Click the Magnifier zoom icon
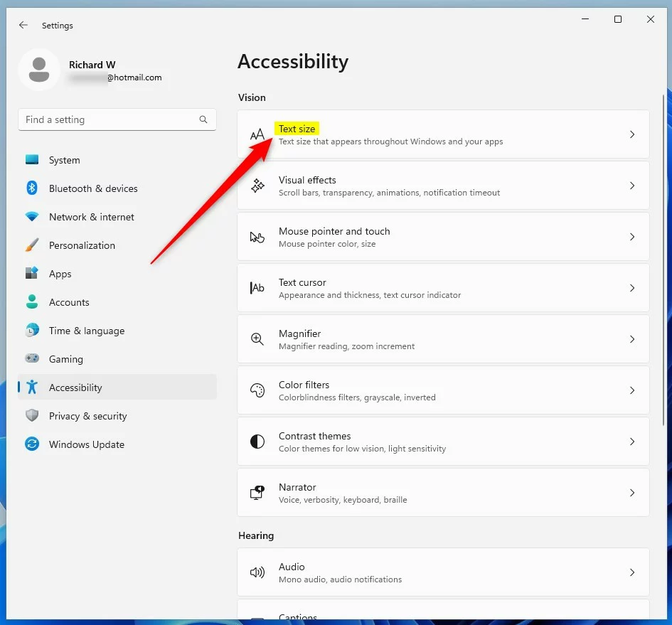This screenshot has height=625, width=672. 257,339
